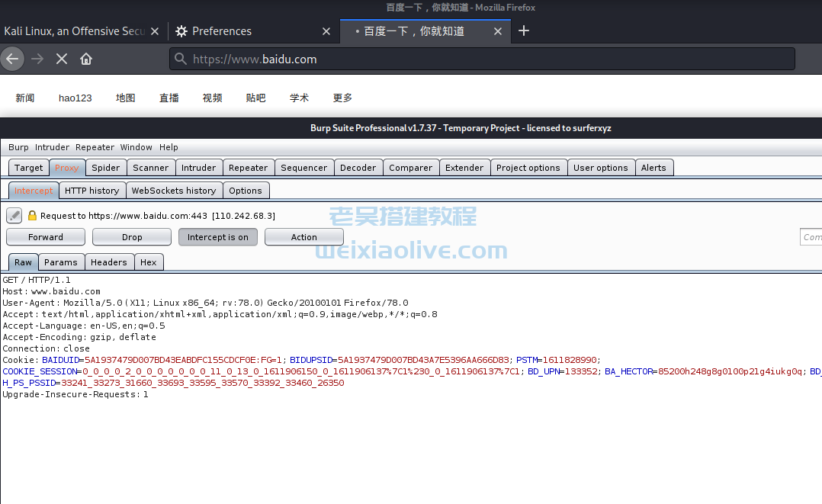Click the Firefox URL address field
Image resolution: width=822 pixels, height=504 pixels.
click(482, 59)
